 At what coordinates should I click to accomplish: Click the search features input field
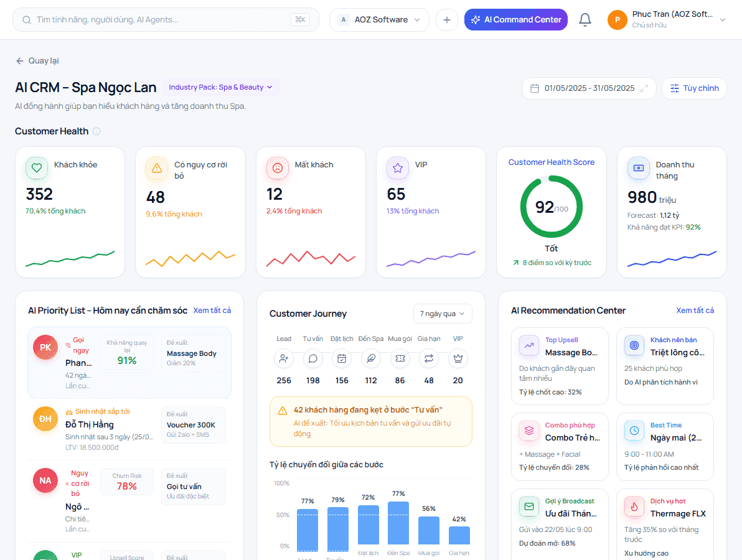(166, 20)
